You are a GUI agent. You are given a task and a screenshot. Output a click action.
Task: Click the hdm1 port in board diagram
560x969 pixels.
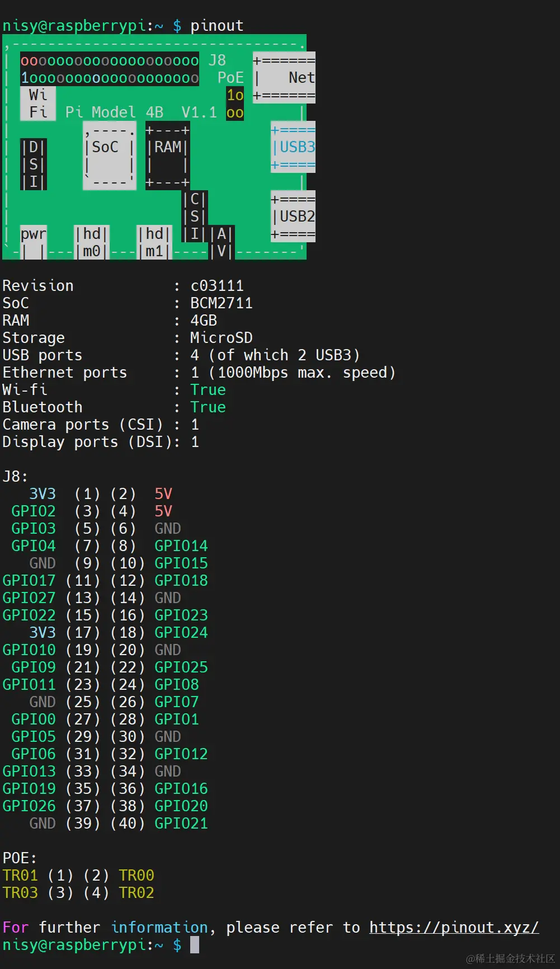tap(154, 242)
